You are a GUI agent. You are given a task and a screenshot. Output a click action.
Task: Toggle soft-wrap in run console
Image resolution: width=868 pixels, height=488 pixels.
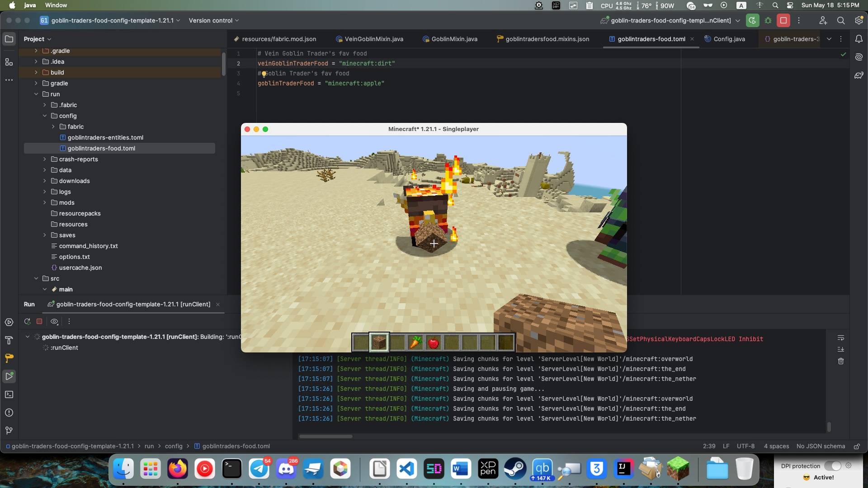(841, 338)
